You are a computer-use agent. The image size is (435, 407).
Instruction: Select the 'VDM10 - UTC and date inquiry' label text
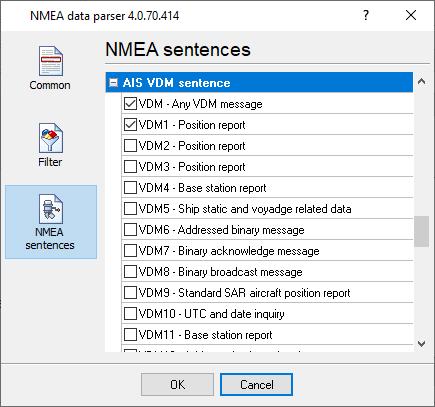pos(211,314)
